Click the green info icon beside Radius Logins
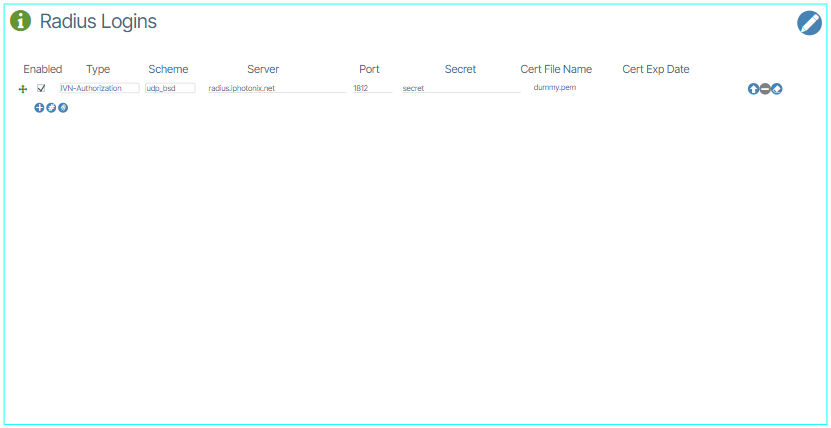Screen dimensions: 831x428 pyautogui.click(x=20, y=21)
